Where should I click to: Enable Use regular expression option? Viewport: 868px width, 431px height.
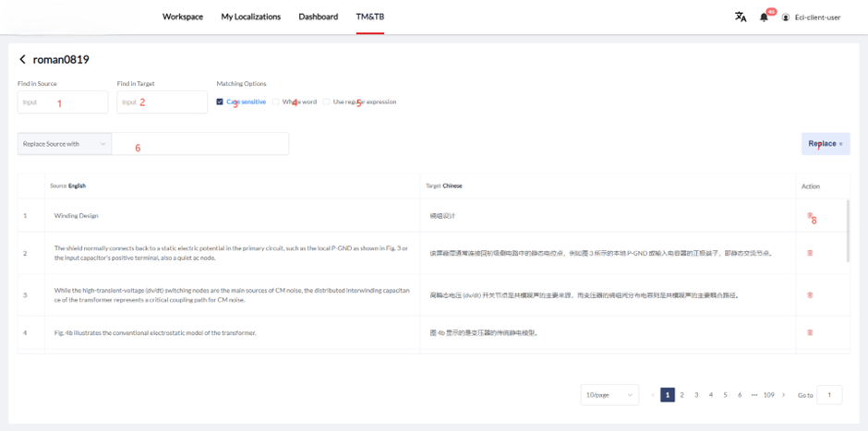coord(326,102)
